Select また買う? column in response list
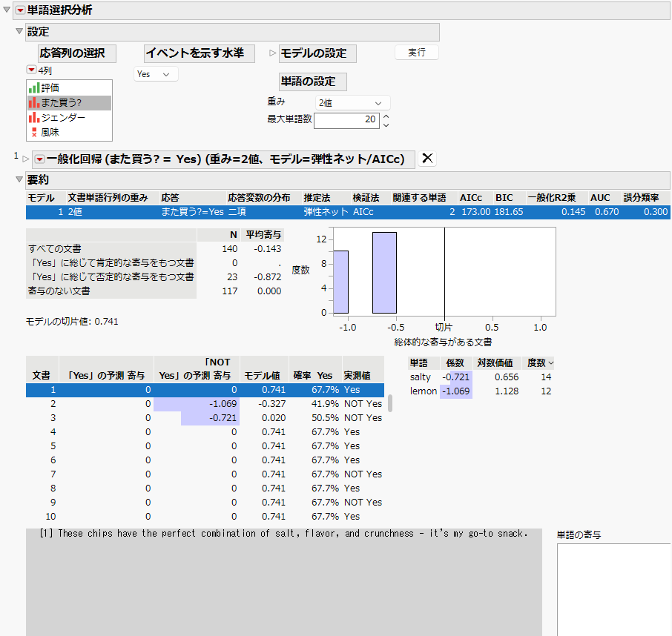Viewport: 672px width, 636px height. 69,103
